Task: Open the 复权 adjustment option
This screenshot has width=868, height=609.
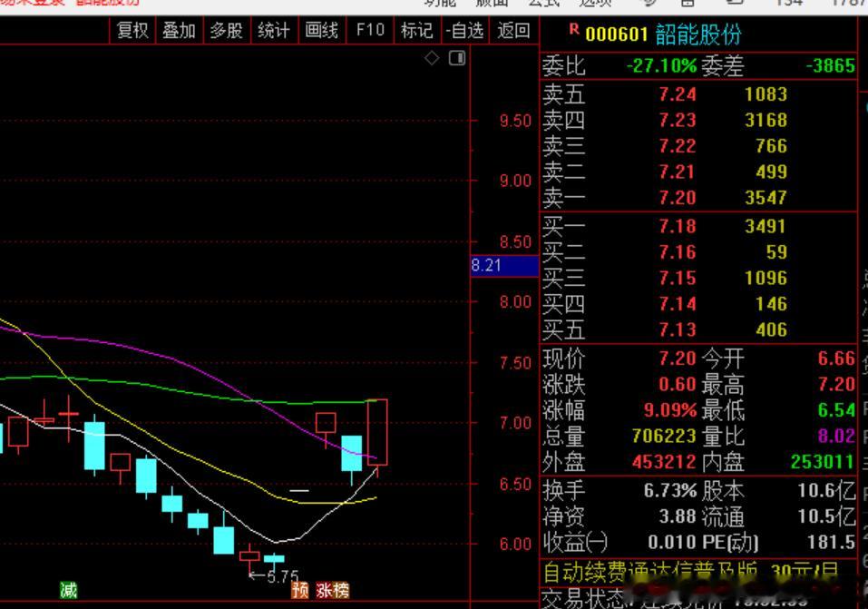Action: (x=132, y=30)
